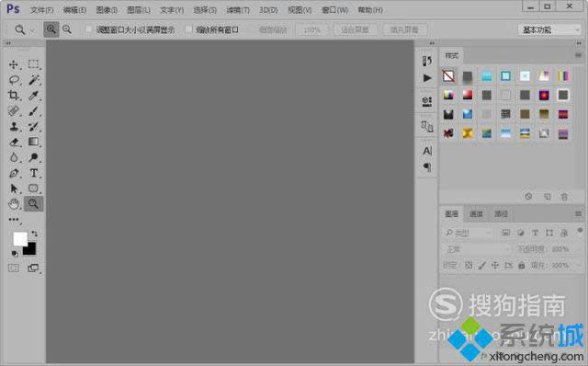Switch to the 路径 tab
Image resolution: width=588 pixels, height=366 pixels.
[x=501, y=214]
